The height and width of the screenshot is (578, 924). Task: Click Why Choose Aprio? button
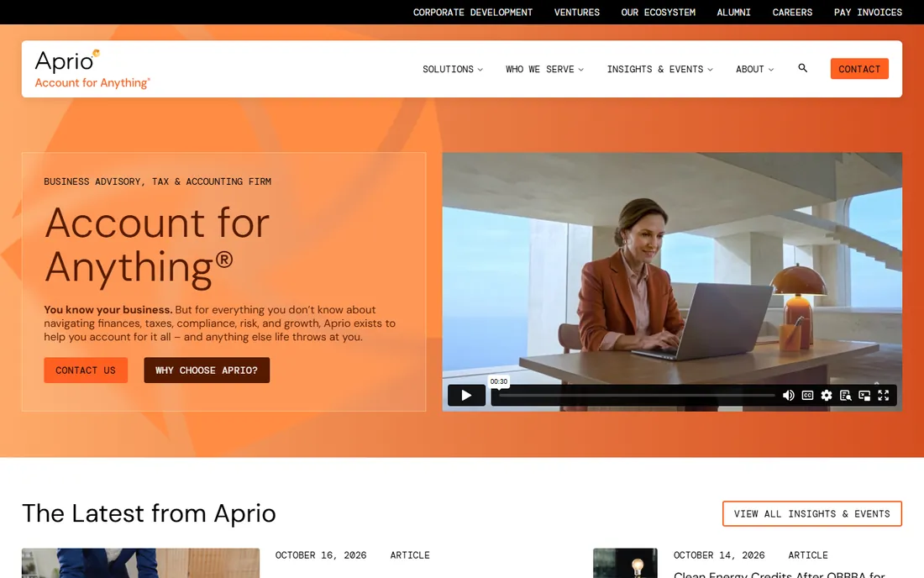pos(207,370)
